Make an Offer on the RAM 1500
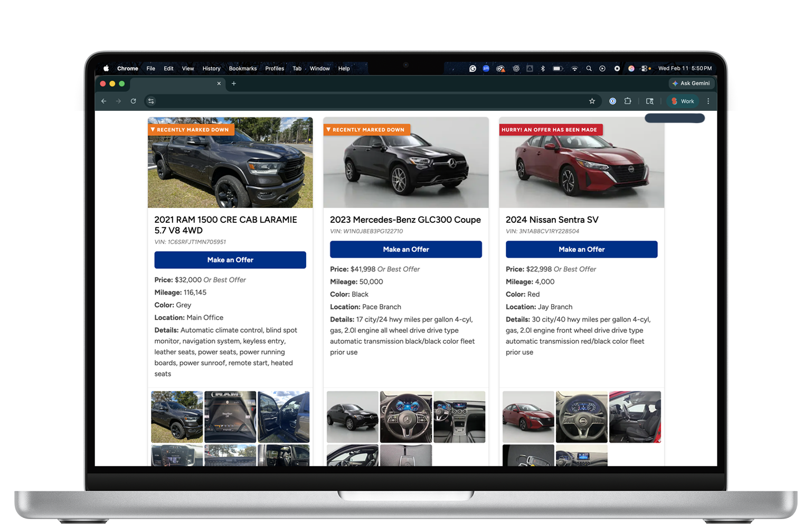 click(x=230, y=260)
